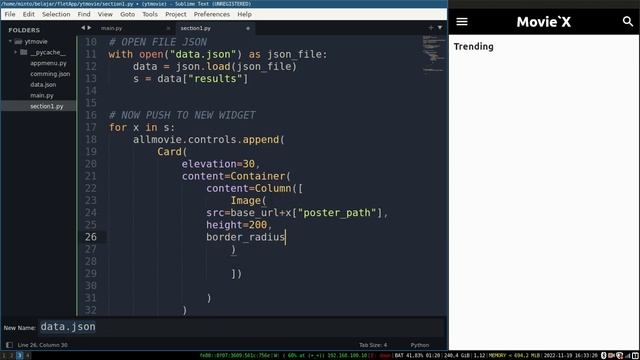Toggle the sidebar icon in status bar
This screenshot has width=640, height=360.
tap(9, 345)
